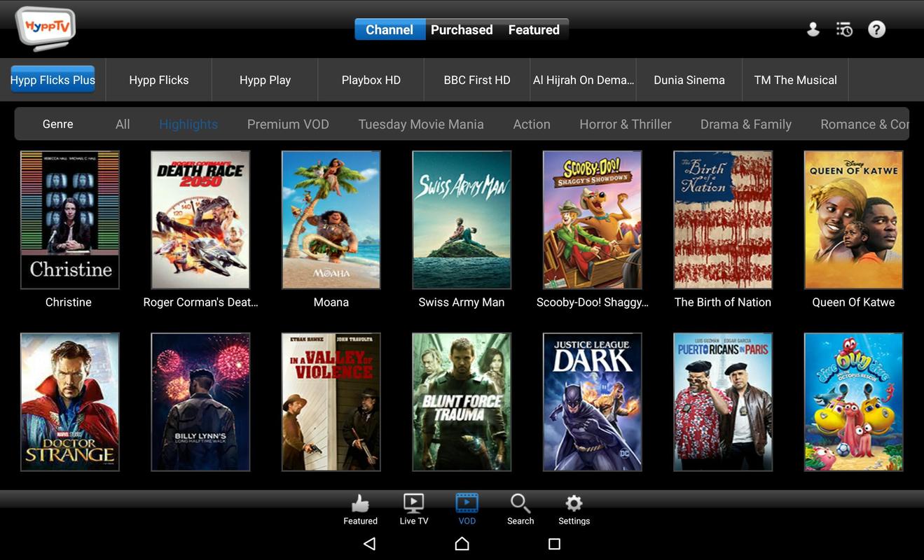This screenshot has height=560, width=924.
Task: Click the "Queen Of Katwe" title text
Action: (x=853, y=302)
